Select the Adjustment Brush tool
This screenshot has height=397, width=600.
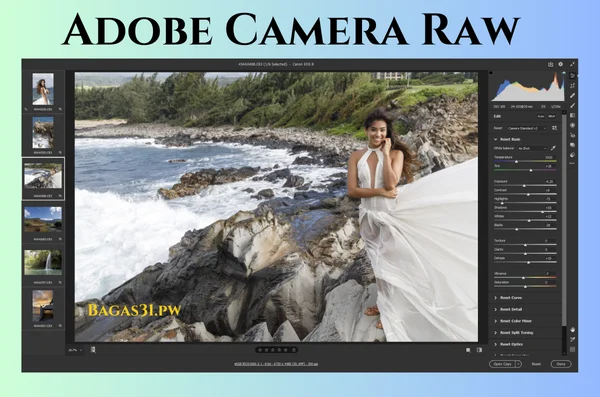click(x=572, y=105)
